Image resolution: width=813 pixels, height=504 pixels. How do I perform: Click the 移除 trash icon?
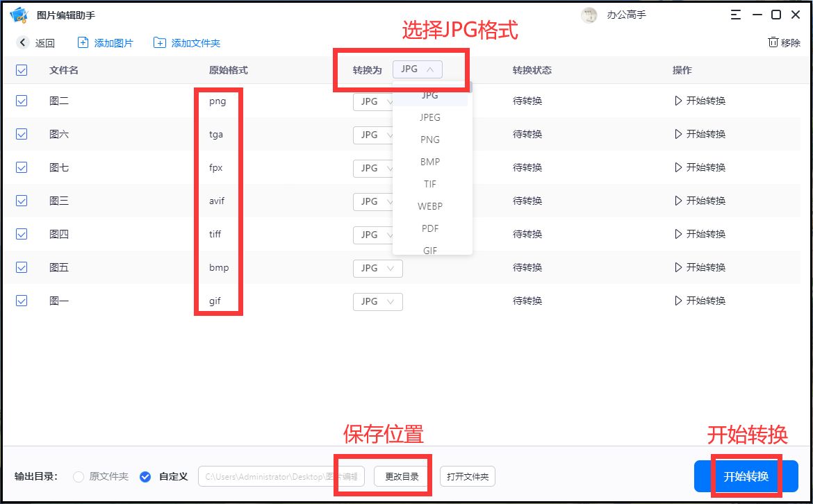(773, 42)
